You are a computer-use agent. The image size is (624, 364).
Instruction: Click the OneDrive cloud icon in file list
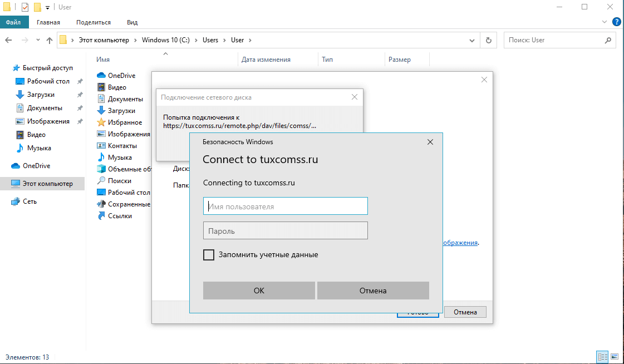tap(101, 76)
